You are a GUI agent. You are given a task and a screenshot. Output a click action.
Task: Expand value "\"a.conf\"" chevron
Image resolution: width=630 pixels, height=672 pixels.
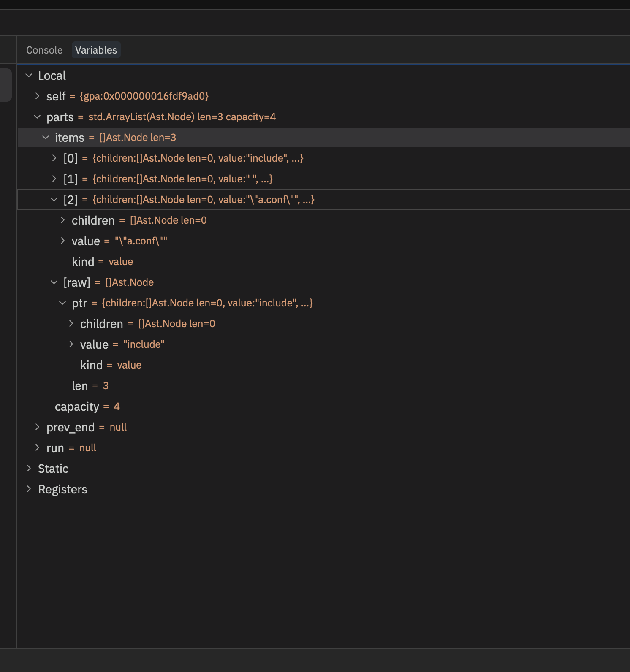coord(62,241)
